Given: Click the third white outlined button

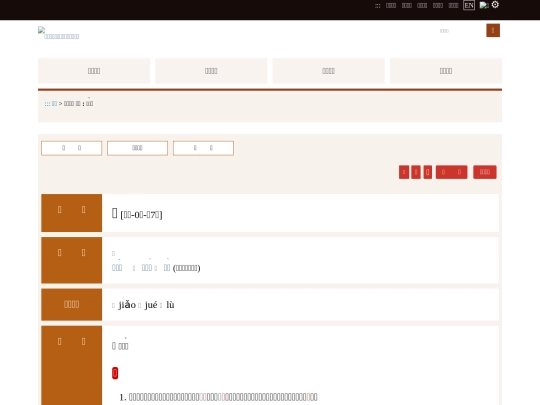Looking at the screenshot, I should (x=203, y=148).
